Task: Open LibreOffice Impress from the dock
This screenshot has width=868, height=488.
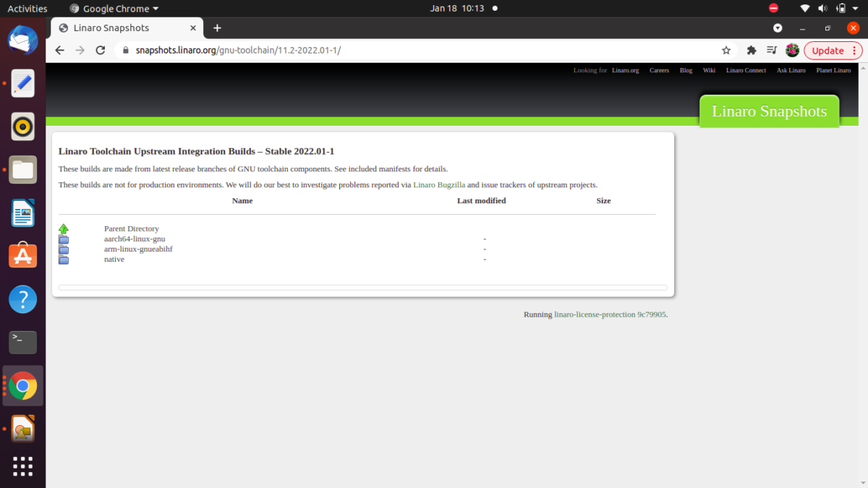Action: pos(22,429)
